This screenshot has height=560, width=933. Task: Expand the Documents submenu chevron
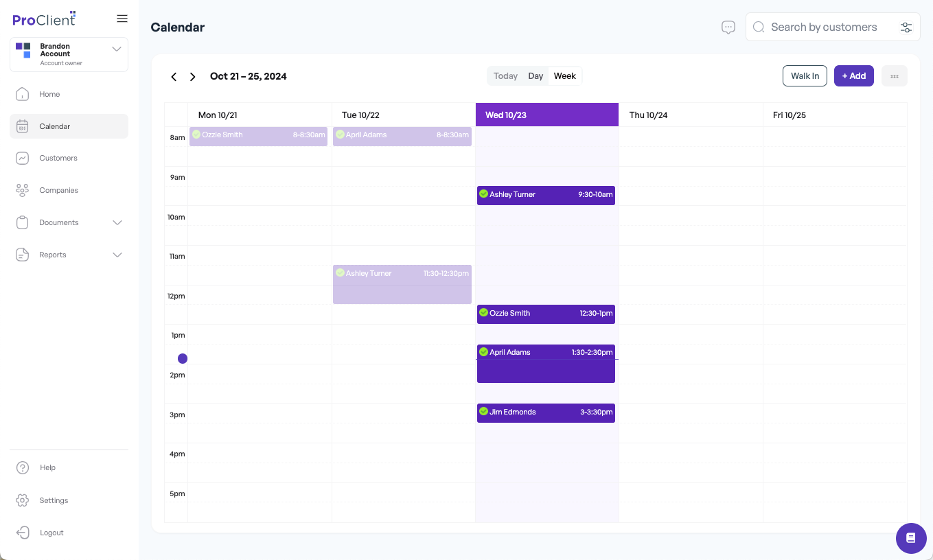117,222
